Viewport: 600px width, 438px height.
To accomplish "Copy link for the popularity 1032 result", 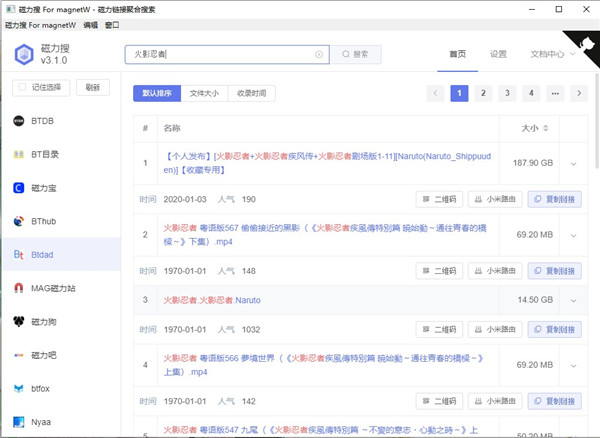I will [555, 329].
